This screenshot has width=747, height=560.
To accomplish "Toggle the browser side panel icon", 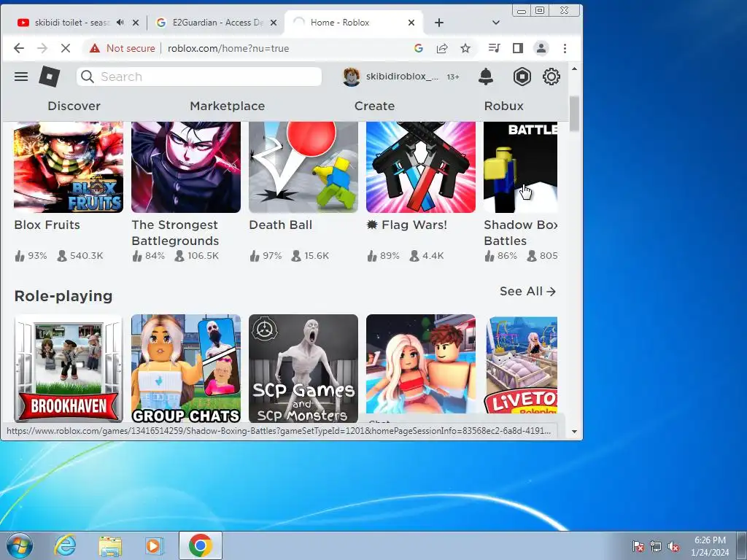I will [518, 48].
